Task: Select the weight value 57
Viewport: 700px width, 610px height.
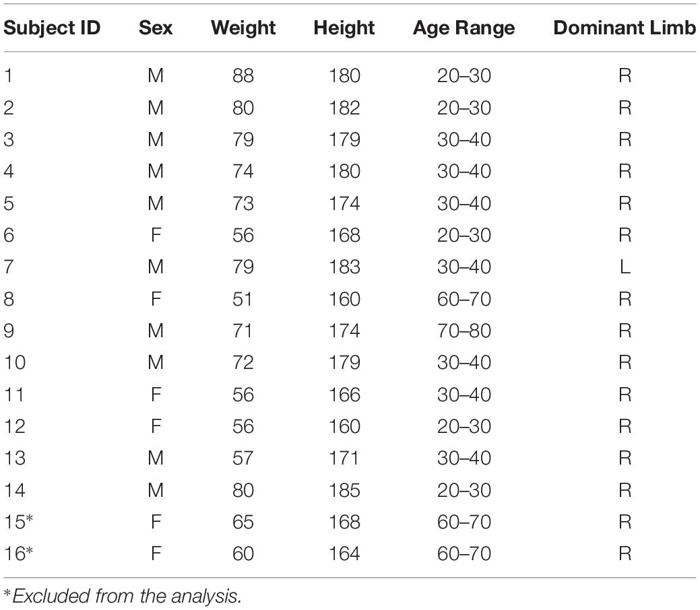Action: point(243,458)
